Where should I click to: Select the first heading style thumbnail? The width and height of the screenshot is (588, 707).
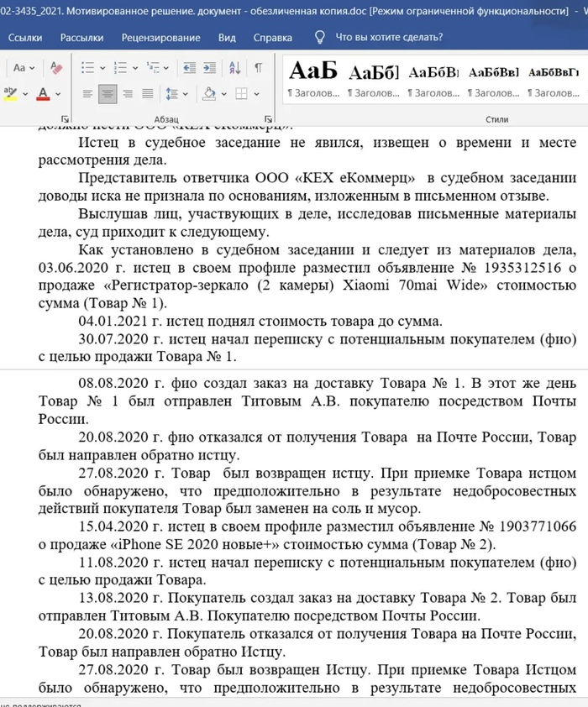pyautogui.click(x=312, y=79)
